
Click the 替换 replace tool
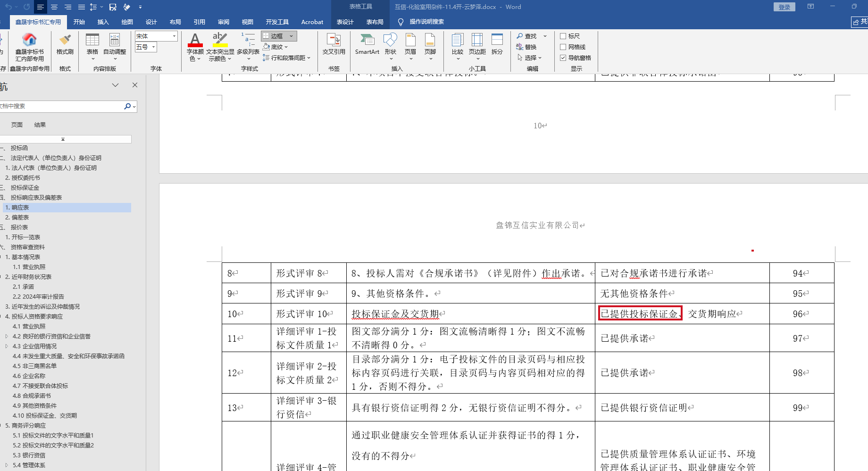(526, 47)
